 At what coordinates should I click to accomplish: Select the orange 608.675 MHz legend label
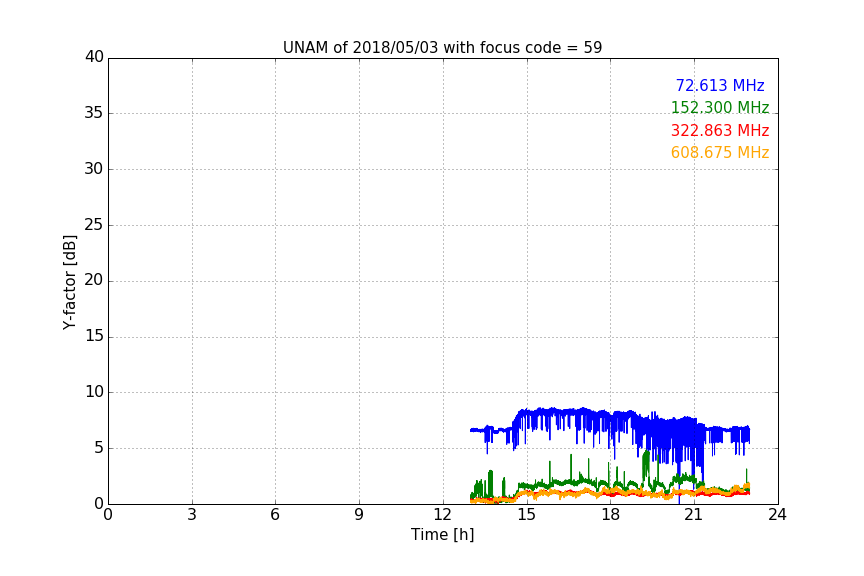coord(720,153)
